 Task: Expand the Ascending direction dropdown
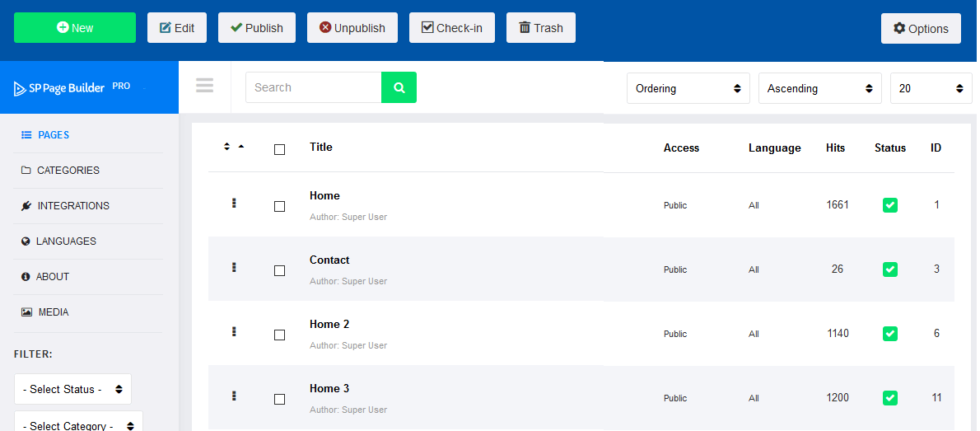819,88
